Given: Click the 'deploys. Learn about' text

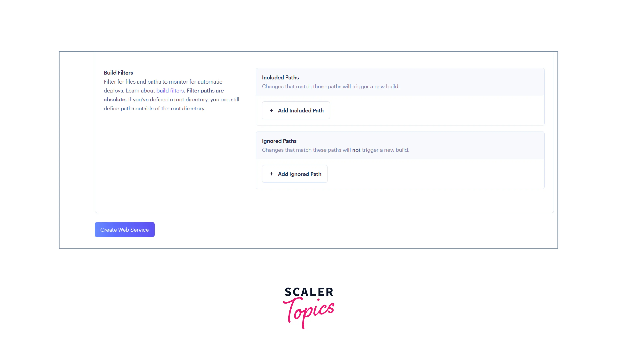Looking at the screenshot, I should click(x=129, y=91).
